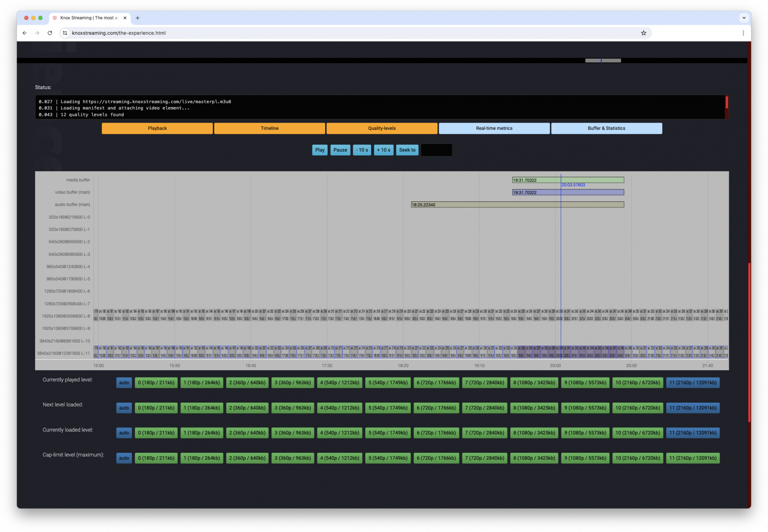
Task: Open the Chrome three-dot menu
Action: [743, 33]
